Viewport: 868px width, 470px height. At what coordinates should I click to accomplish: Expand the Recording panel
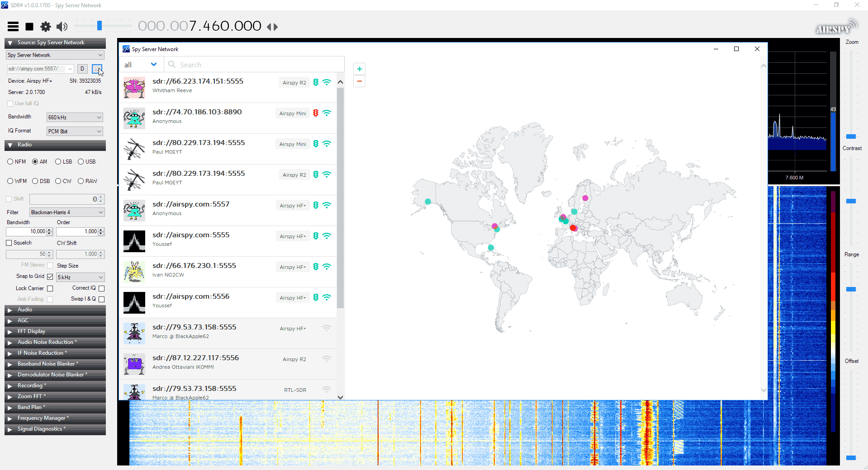55,386
